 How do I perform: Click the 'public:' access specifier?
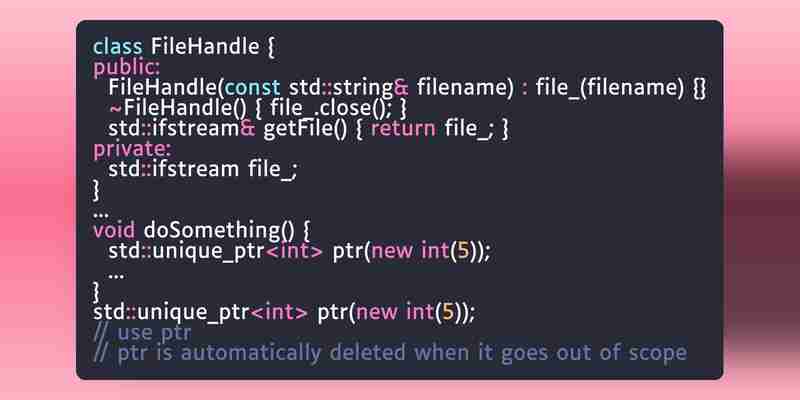[127, 68]
